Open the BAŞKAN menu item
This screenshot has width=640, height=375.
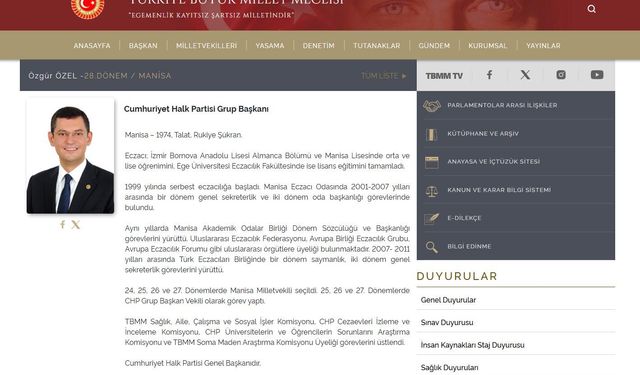(x=143, y=46)
